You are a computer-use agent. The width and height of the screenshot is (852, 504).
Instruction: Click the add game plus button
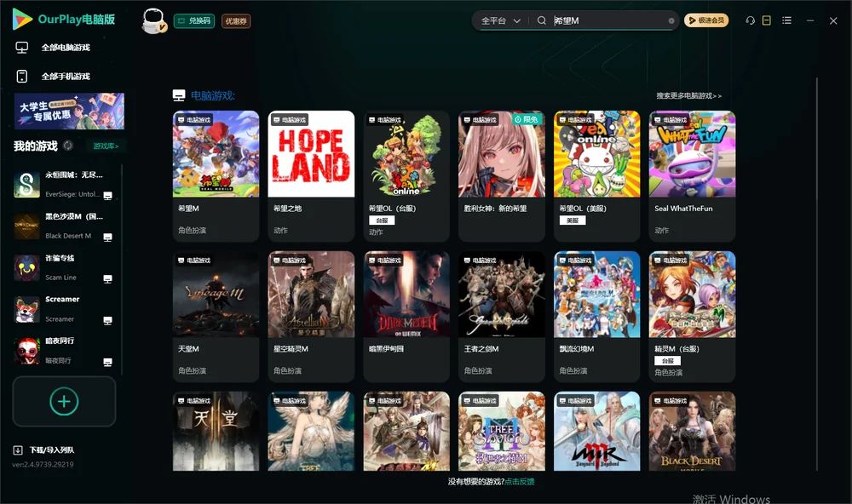coord(64,401)
